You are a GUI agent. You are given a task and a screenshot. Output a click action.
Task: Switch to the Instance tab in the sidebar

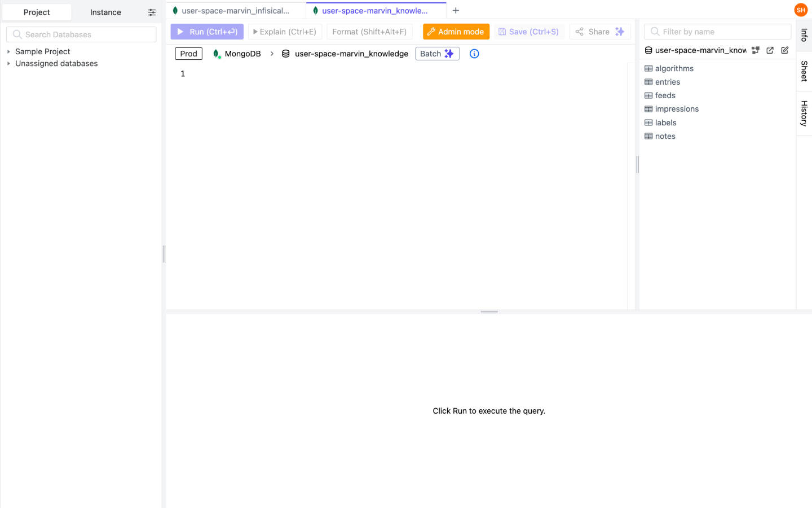coord(105,12)
